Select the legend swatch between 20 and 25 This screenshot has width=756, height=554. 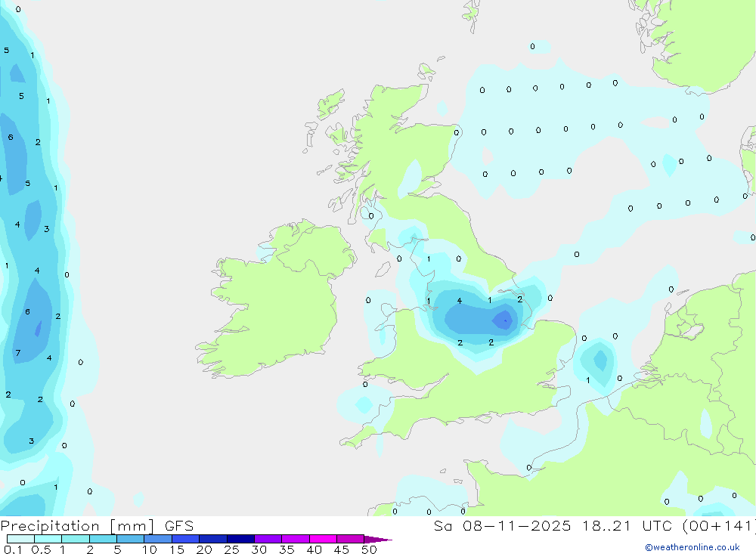pyautogui.click(x=213, y=539)
